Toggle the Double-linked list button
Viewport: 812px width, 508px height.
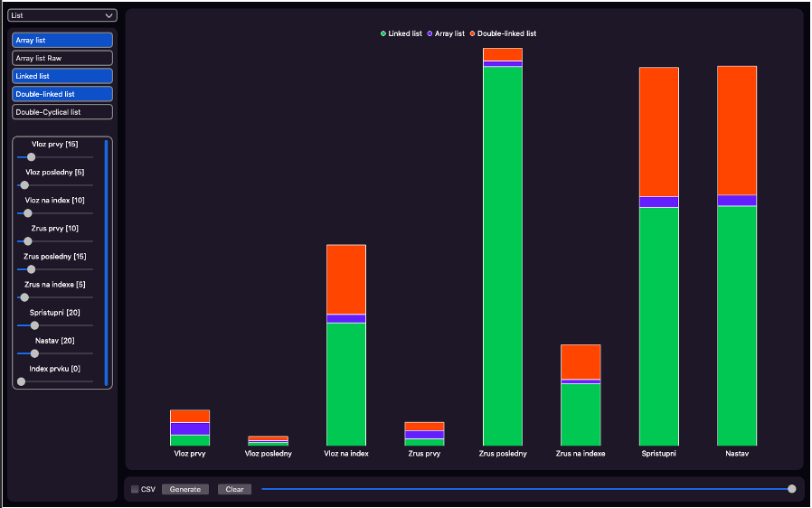[62, 94]
